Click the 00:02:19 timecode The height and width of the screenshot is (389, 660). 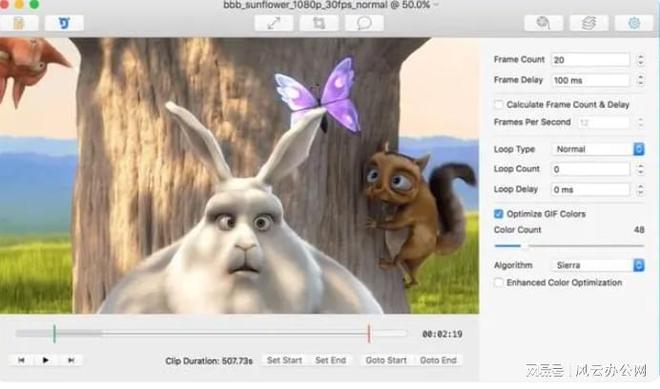[x=442, y=334]
